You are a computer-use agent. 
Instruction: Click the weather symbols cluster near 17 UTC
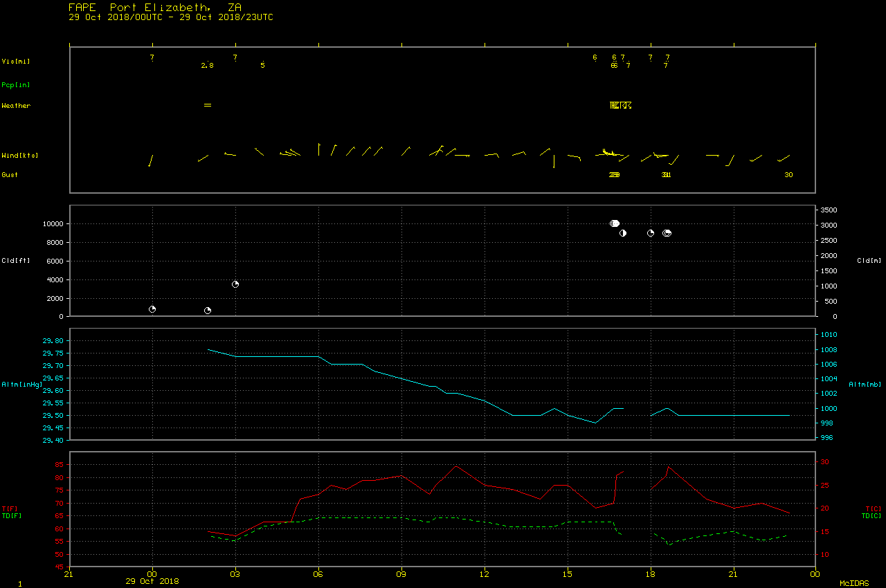point(620,105)
